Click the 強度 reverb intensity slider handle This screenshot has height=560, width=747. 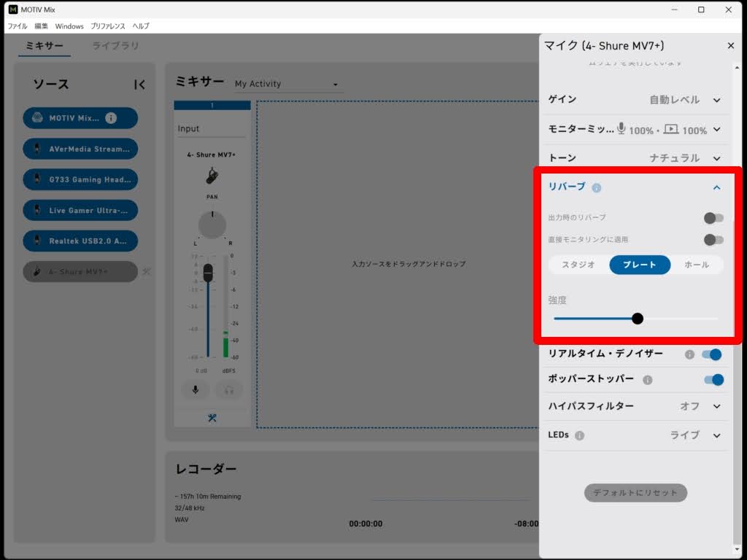pyautogui.click(x=638, y=319)
